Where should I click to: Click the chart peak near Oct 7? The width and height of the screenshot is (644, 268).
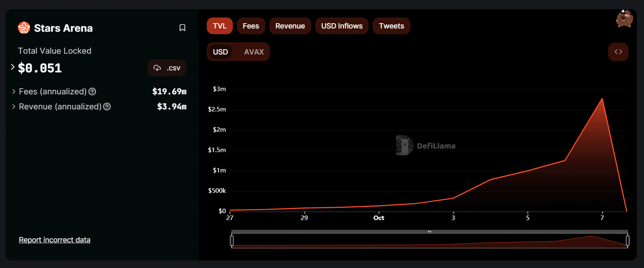[602, 98]
